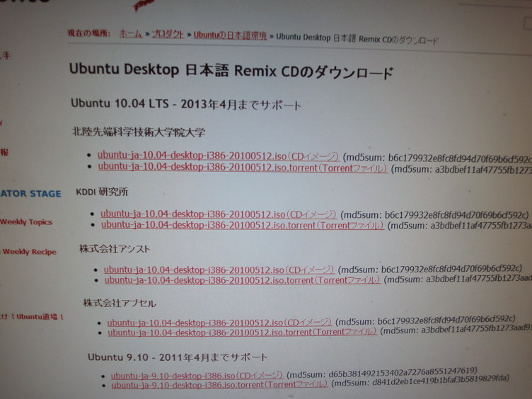Click the ISO md5sum in the 株式会社アシスト row

point(430,270)
